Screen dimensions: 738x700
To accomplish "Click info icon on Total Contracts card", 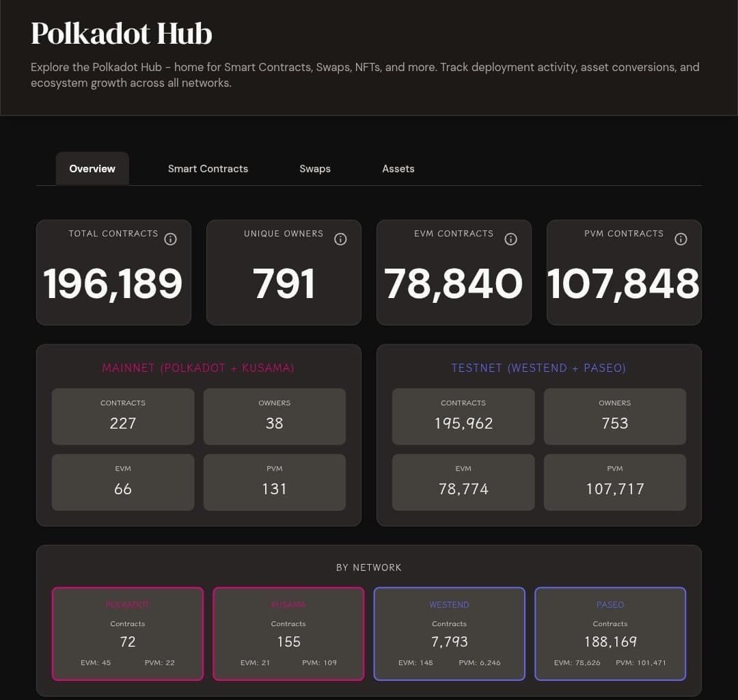I will (171, 239).
